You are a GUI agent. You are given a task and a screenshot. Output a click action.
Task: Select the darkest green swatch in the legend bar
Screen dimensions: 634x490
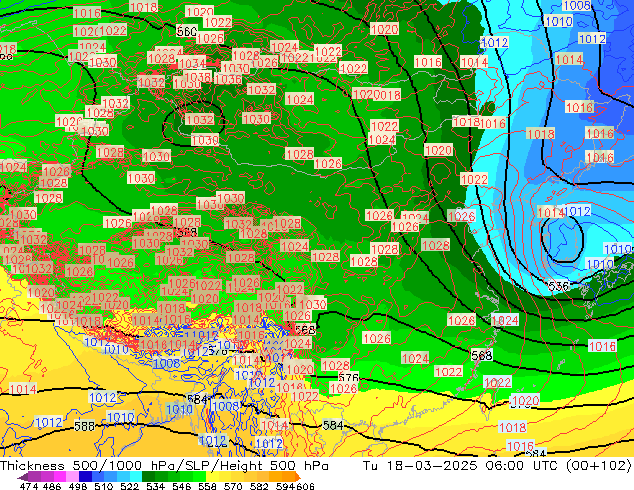click(x=148, y=477)
